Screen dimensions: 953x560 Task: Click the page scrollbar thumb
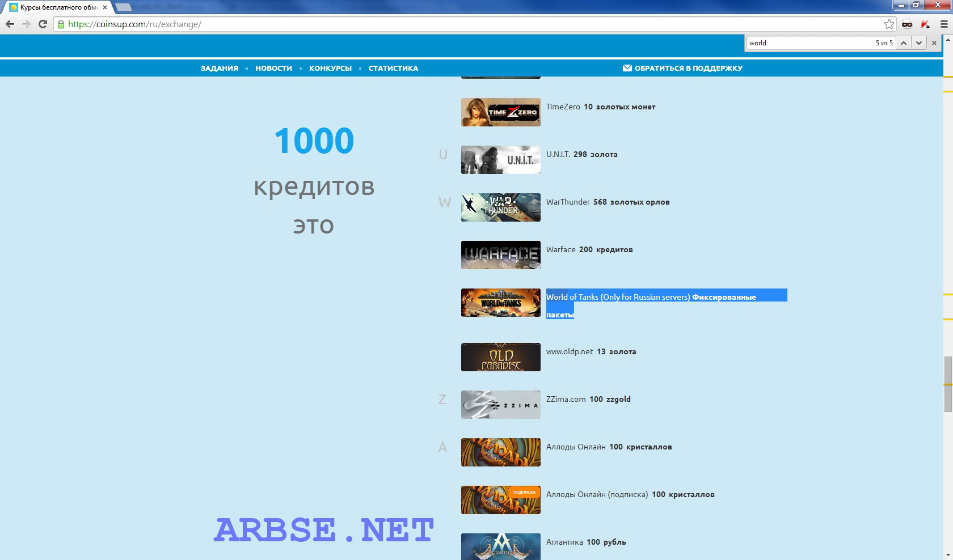point(948,384)
